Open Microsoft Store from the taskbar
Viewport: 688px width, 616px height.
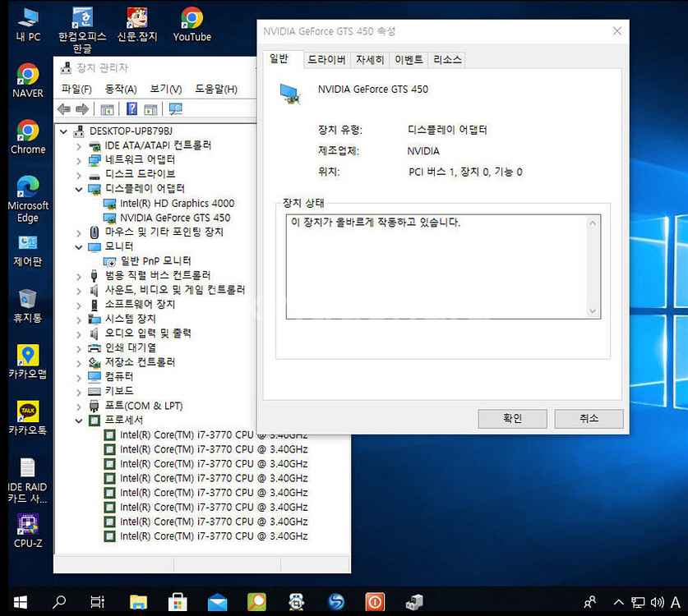178,602
